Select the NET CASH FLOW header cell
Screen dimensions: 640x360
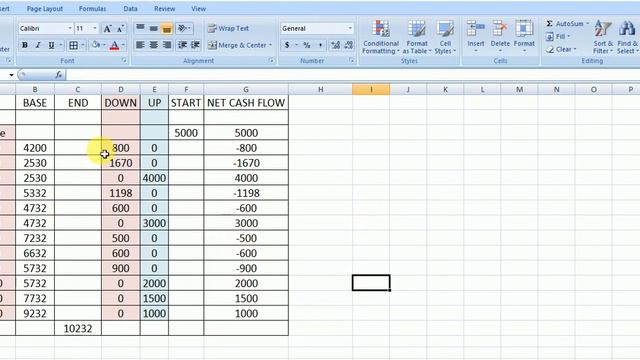click(246, 103)
